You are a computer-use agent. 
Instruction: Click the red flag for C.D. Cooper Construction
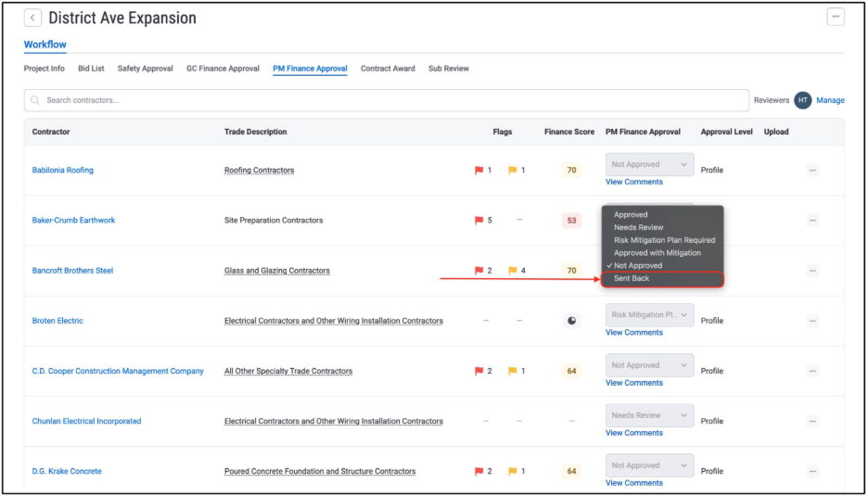coord(479,371)
